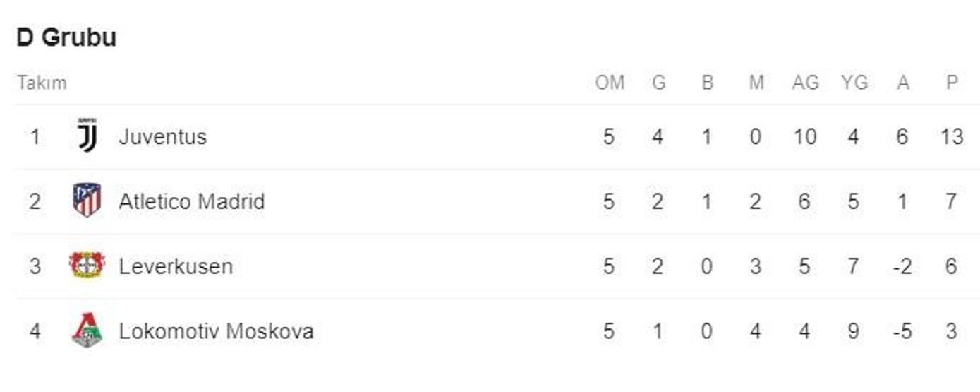Click the Atletico Madrid crest icon
The width and height of the screenshot is (980, 392).
(87, 201)
